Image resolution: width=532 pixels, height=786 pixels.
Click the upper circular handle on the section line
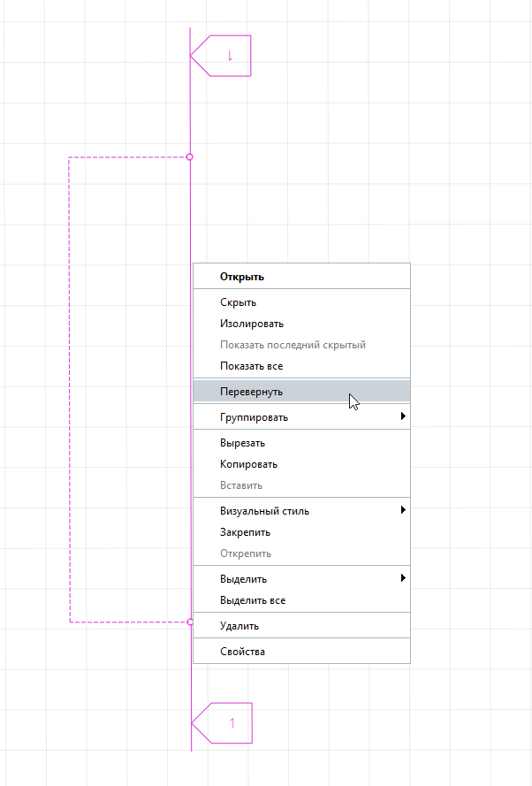click(190, 157)
